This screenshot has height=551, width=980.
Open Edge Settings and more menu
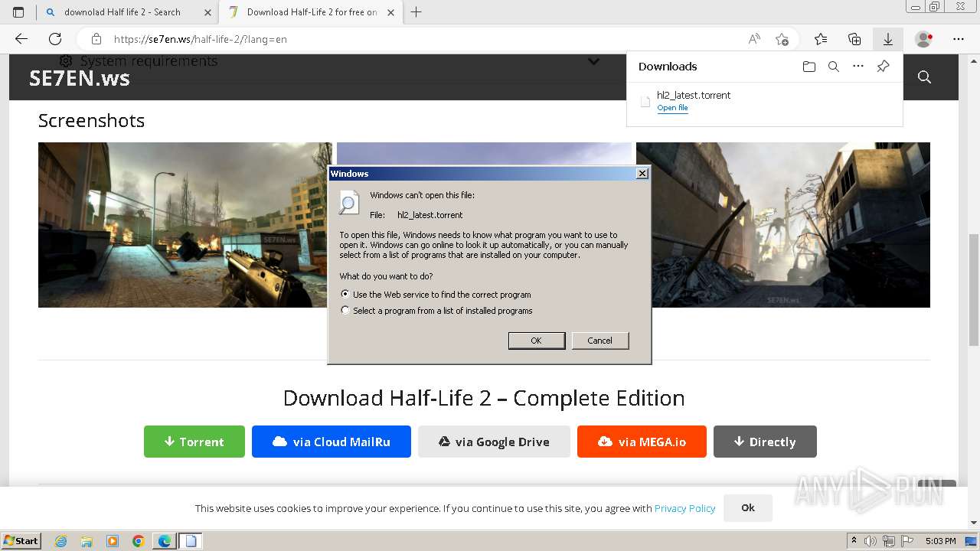pyautogui.click(x=959, y=39)
